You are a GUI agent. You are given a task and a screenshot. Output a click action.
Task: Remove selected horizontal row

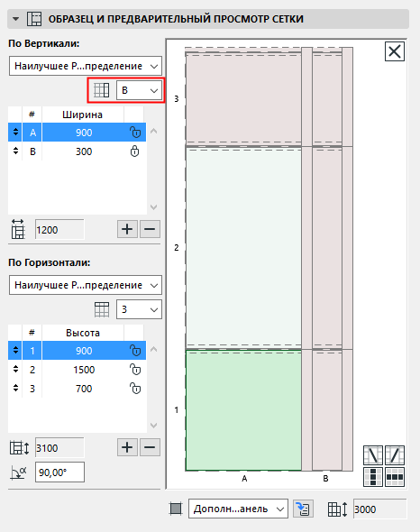point(150,447)
